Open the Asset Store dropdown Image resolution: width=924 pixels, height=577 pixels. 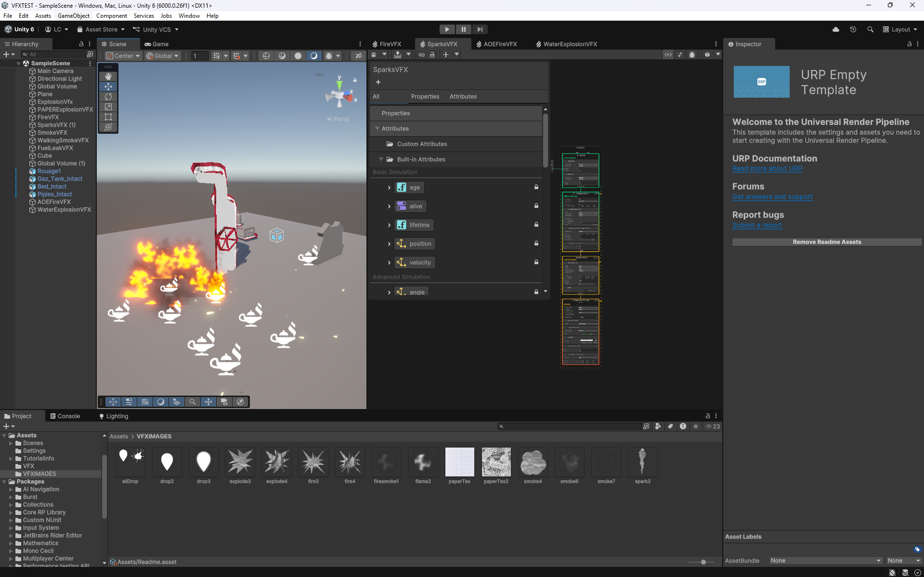click(101, 29)
